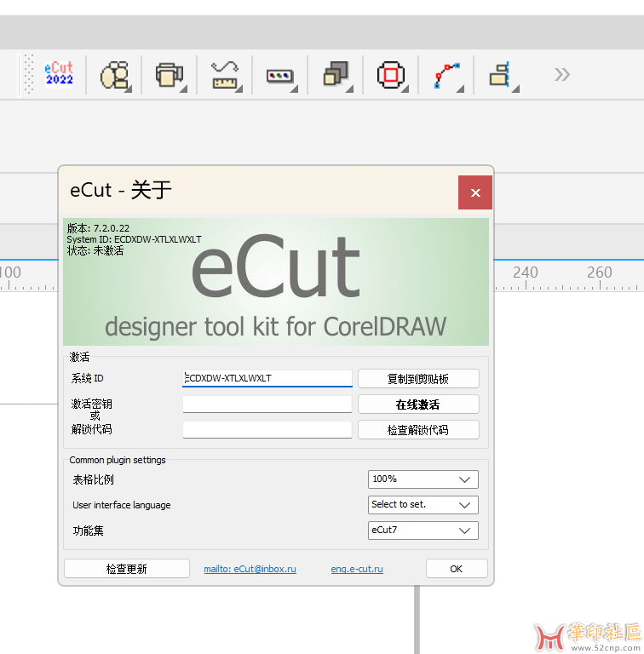The height and width of the screenshot is (654, 644).
Task: Open the stacked squares duplicate tool
Action: click(x=336, y=75)
